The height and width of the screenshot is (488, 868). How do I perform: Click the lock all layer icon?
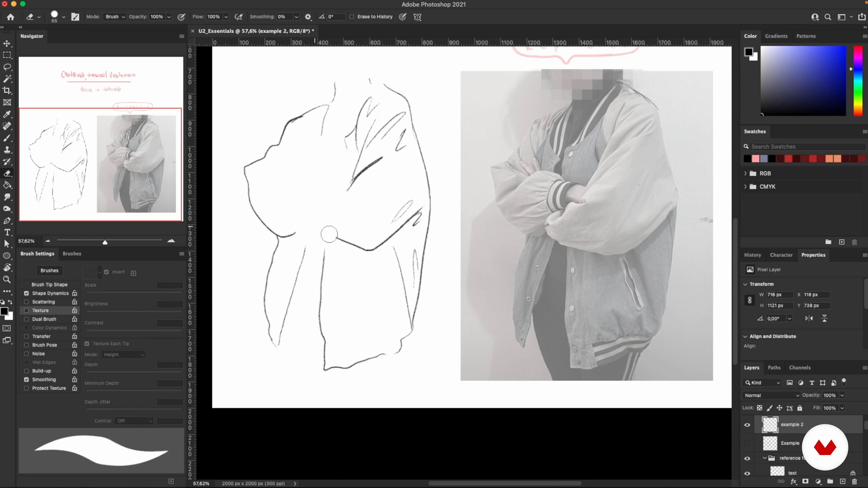coord(800,408)
